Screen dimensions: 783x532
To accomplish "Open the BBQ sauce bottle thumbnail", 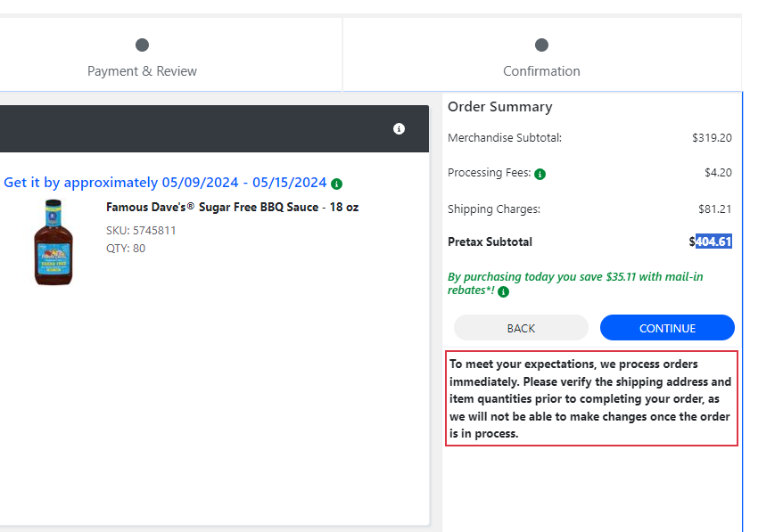I will click(54, 242).
